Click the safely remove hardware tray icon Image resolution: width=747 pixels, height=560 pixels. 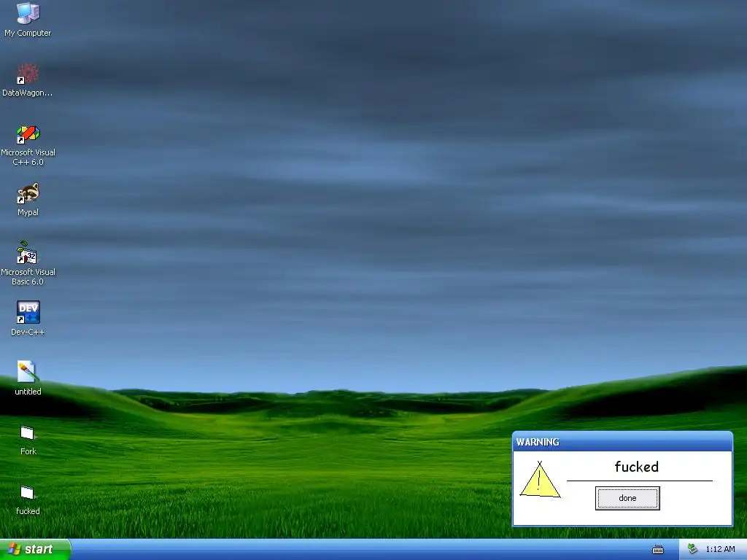[693, 549]
